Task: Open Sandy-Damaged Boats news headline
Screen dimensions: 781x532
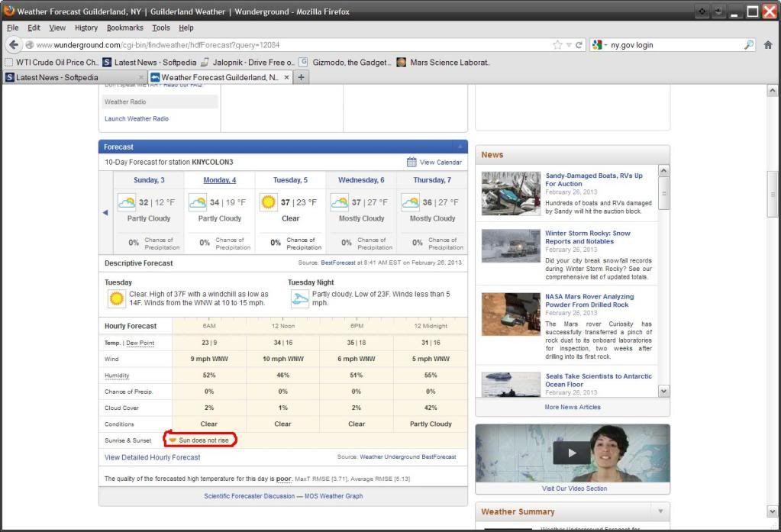Action: (x=594, y=180)
